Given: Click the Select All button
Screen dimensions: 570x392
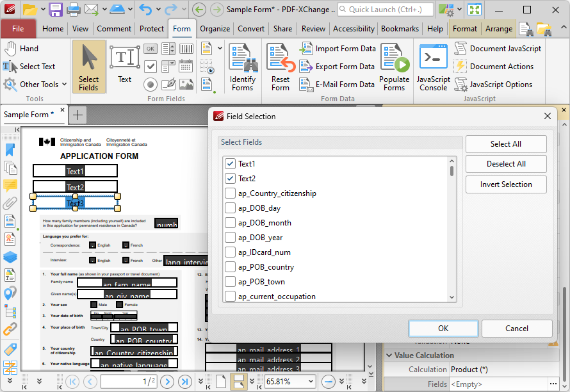Looking at the screenshot, I should [x=505, y=144].
